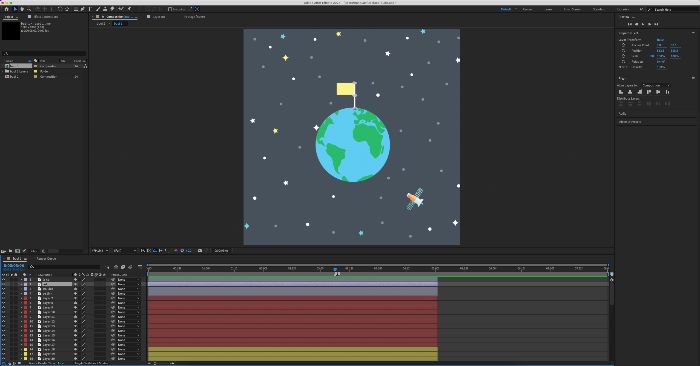Open the timeline Graph Editor icon
The height and width of the screenshot is (366, 700).
point(140,266)
